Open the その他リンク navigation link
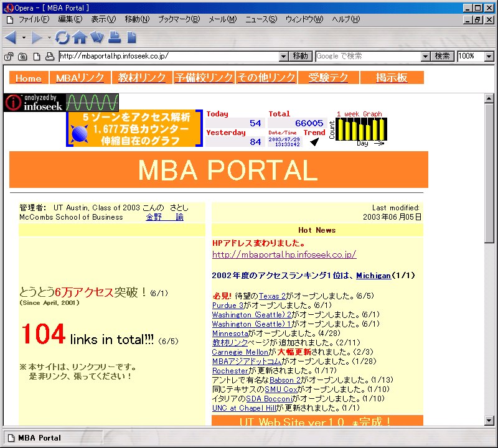The width and height of the screenshot is (498, 448). 266,78
